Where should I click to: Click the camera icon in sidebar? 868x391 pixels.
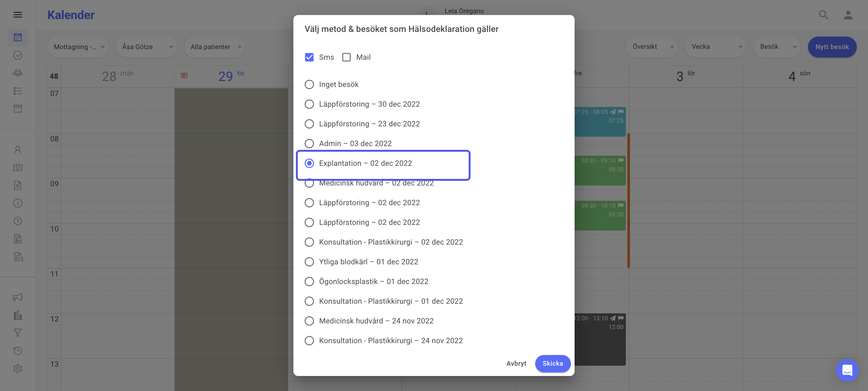point(17,168)
